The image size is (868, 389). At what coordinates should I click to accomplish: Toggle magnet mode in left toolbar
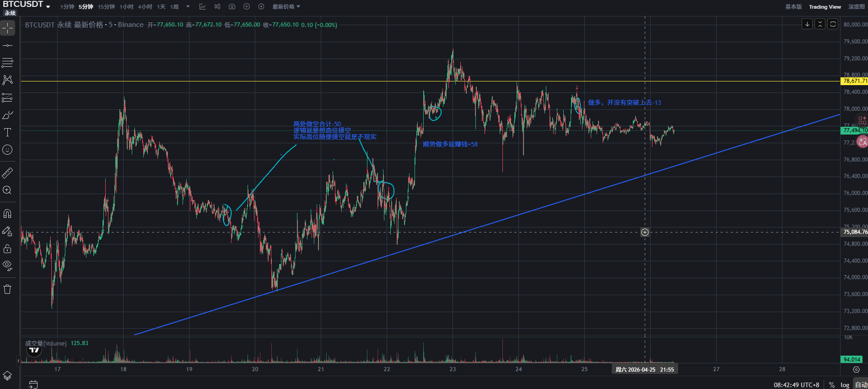(x=7, y=214)
